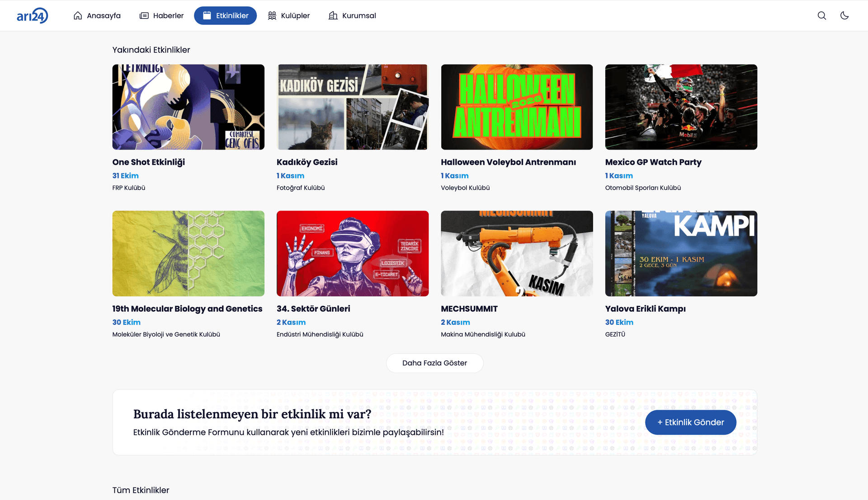The height and width of the screenshot is (500, 868).
Task: Click the Tüm Etkinlikler heading
Action: click(x=141, y=491)
